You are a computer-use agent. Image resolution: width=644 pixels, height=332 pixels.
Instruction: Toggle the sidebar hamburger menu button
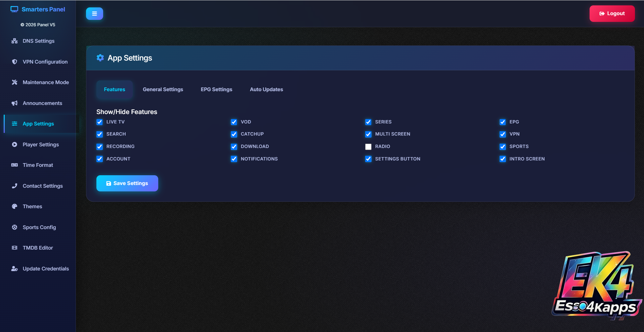tap(94, 14)
